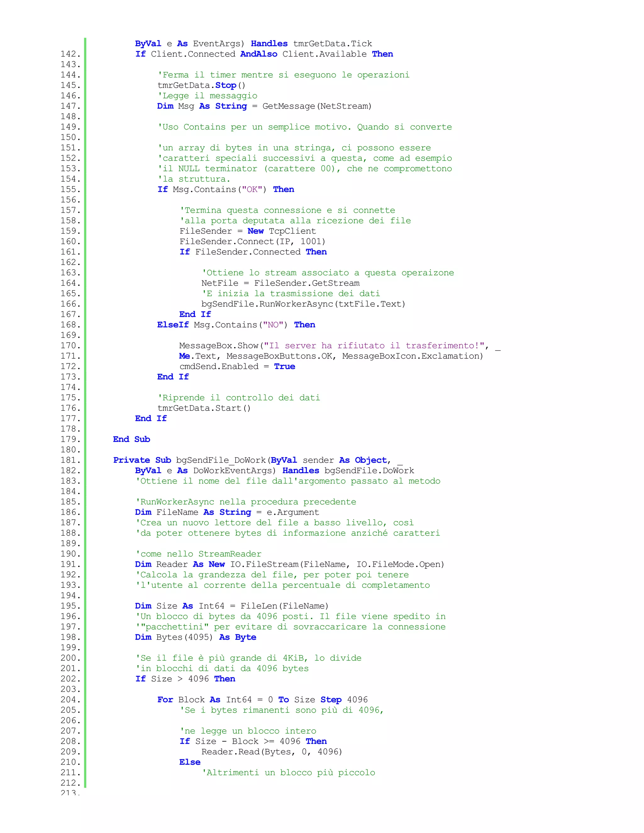The height and width of the screenshot is (833, 644).
Task: Click 'FileSender.Connect(IP, 1001)'
Action: tap(253, 241)
